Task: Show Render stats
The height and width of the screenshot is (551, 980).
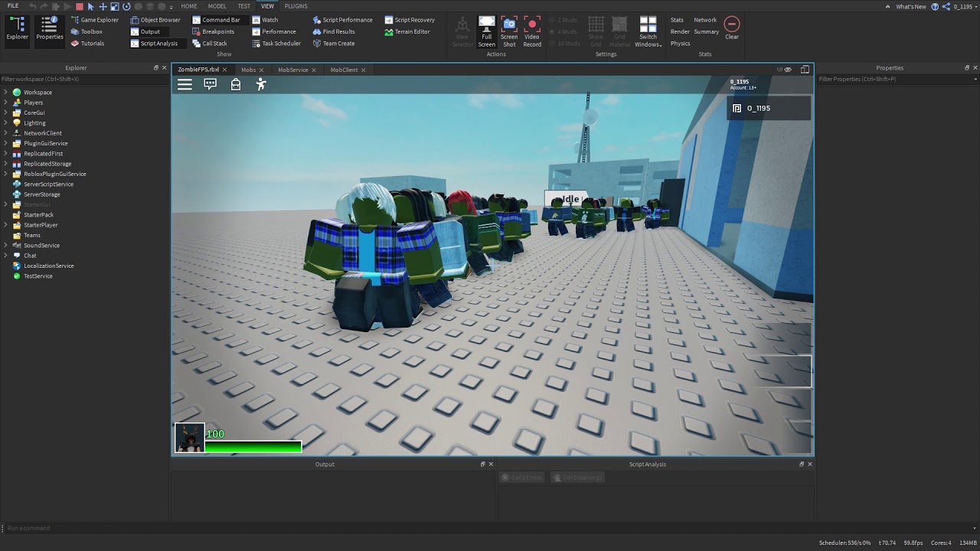Action: pyautogui.click(x=680, y=31)
